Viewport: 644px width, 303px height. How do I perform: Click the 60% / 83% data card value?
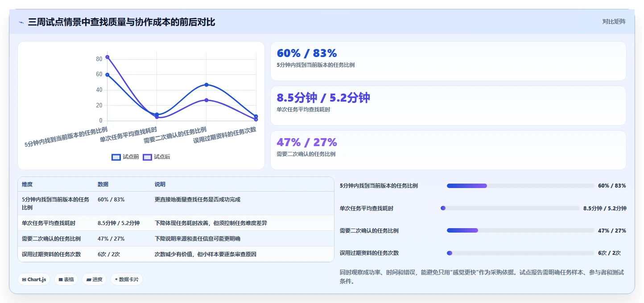307,53
